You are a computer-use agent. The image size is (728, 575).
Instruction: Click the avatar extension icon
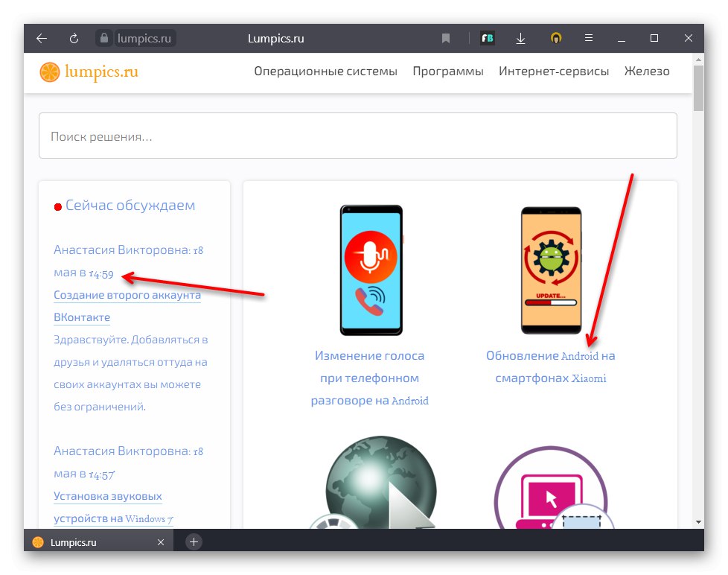pyautogui.click(x=555, y=38)
